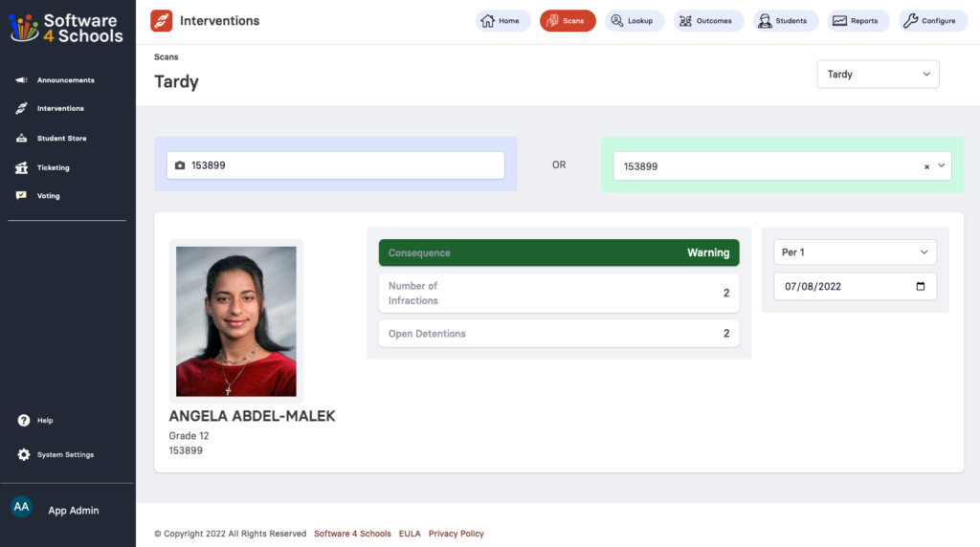Open the Scans tab

(568, 21)
